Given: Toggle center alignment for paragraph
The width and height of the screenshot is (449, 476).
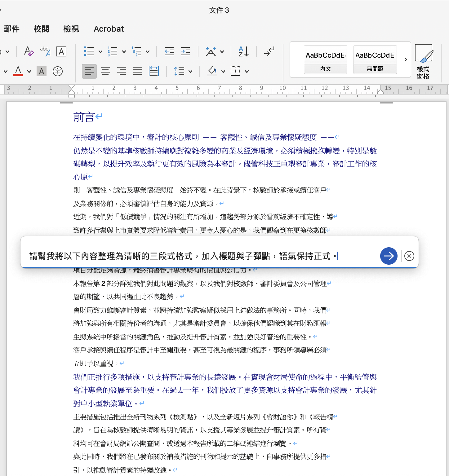Looking at the screenshot, I should [105, 71].
